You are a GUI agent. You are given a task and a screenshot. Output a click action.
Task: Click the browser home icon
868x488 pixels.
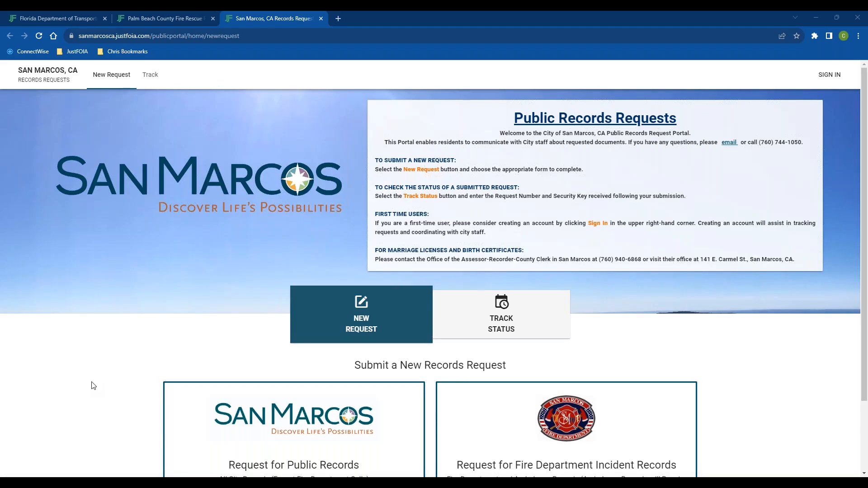coord(53,36)
